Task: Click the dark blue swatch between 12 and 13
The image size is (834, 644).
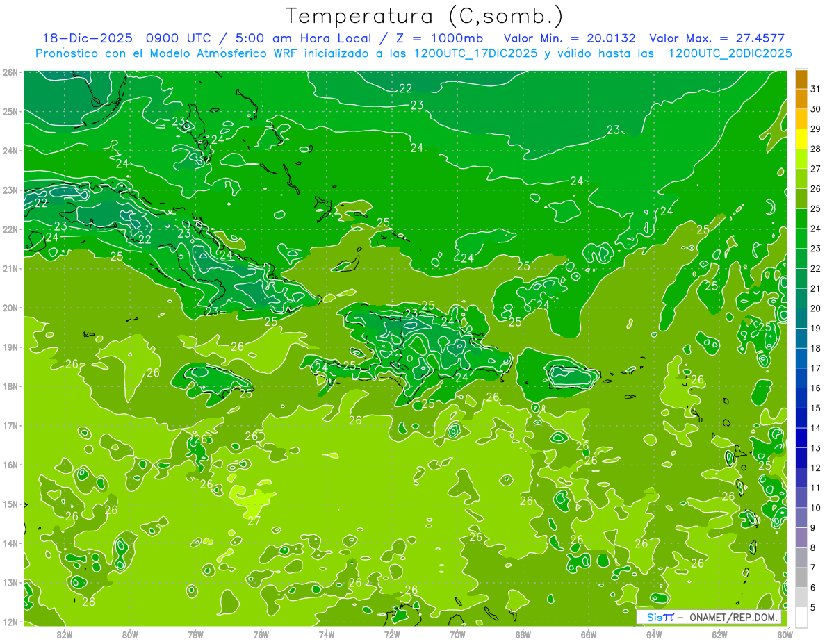Action: coord(801,458)
